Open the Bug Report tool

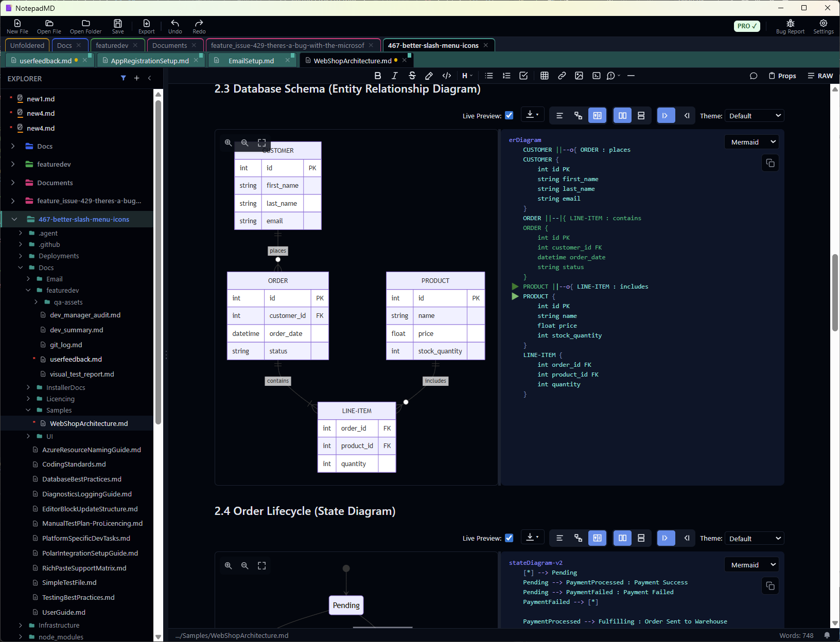[790, 26]
